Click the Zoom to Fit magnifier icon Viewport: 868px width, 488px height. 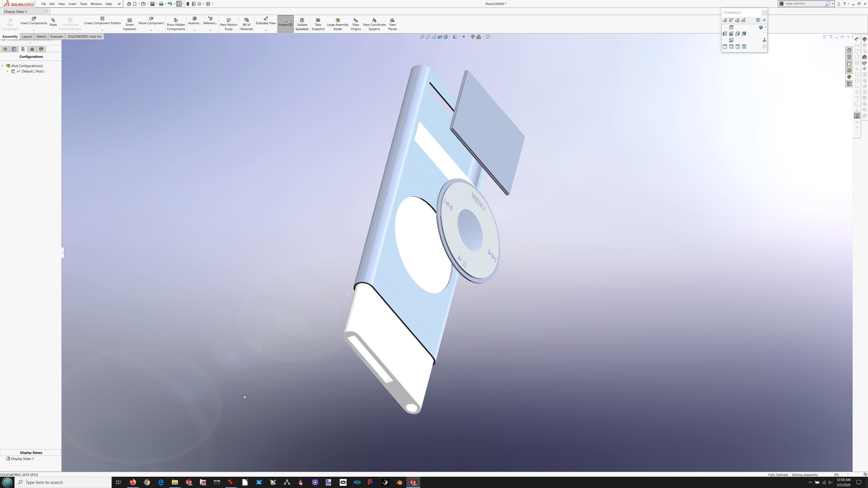(x=422, y=37)
